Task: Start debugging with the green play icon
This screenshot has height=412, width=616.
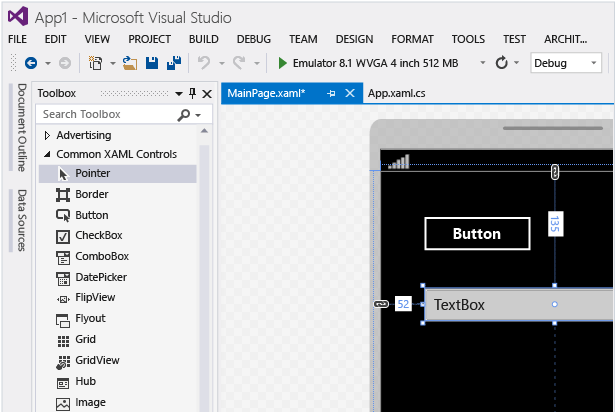Action: pos(282,63)
